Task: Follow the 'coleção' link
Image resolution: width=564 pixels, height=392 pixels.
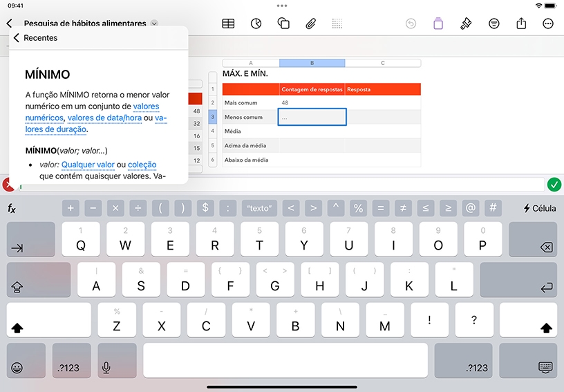Action: click(142, 165)
